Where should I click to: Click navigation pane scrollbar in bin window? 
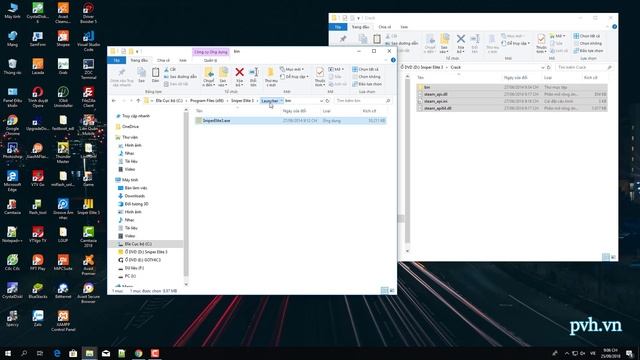click(186, 196)
